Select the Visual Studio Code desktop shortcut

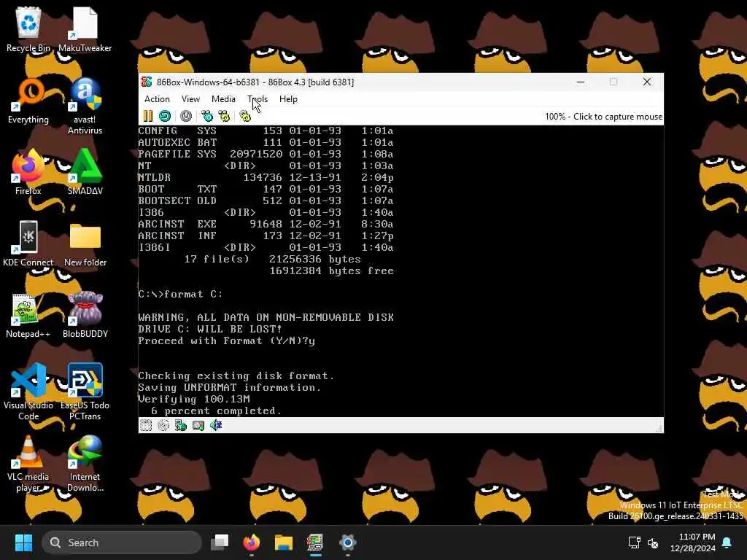point(28,392)
